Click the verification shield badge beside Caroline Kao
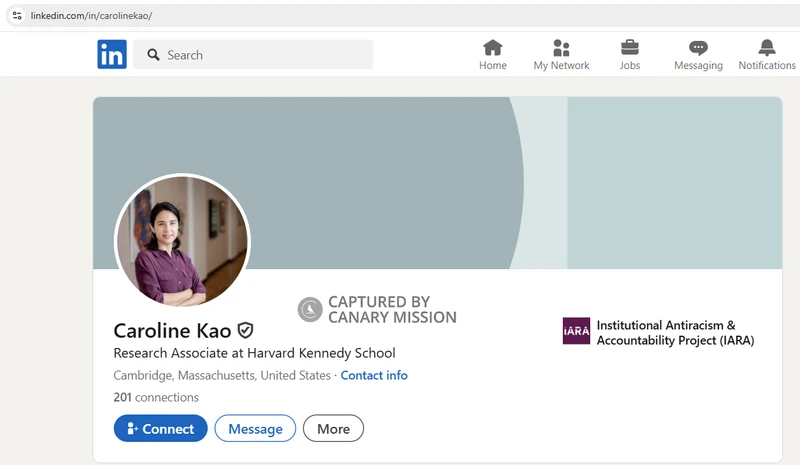The width and height of the screenshot is (800, 465). tap(245, 330)
